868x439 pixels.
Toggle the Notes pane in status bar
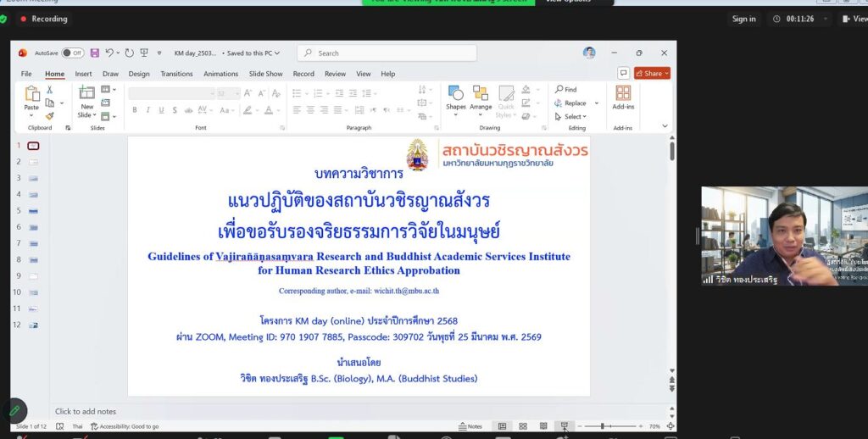click(x=470, y=426)
